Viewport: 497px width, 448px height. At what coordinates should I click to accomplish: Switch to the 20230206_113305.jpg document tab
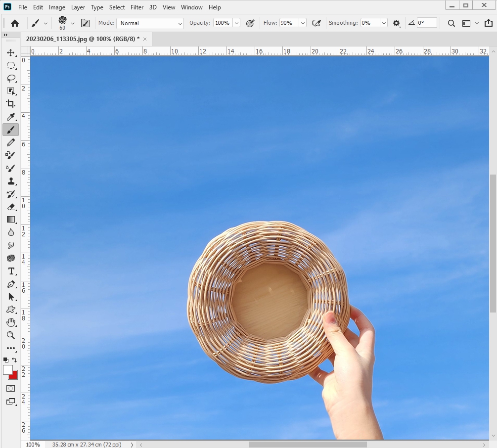83,39
